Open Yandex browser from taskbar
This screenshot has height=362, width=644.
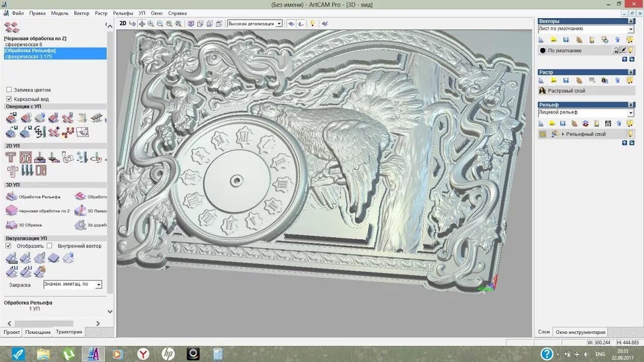click(143, 354)
